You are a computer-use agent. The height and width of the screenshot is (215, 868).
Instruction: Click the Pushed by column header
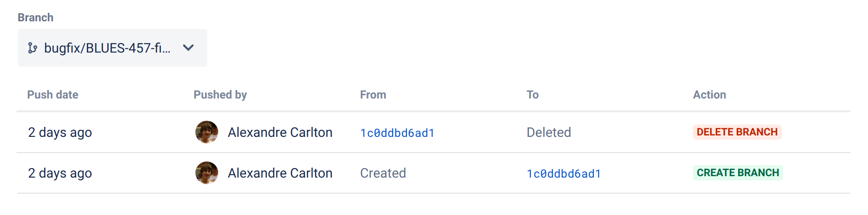tap(220, 95)
